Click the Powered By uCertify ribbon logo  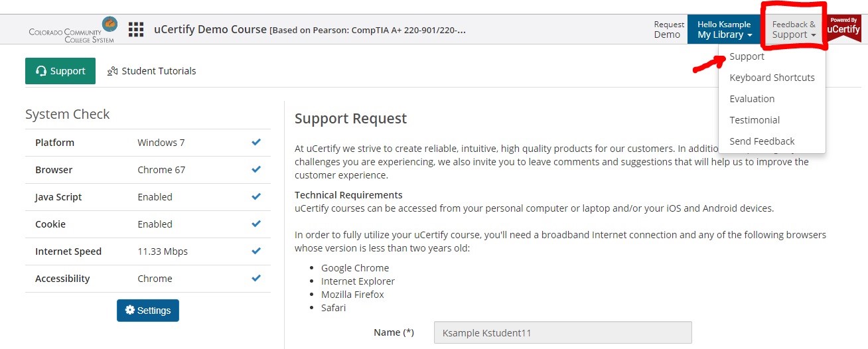pos(843,29)
